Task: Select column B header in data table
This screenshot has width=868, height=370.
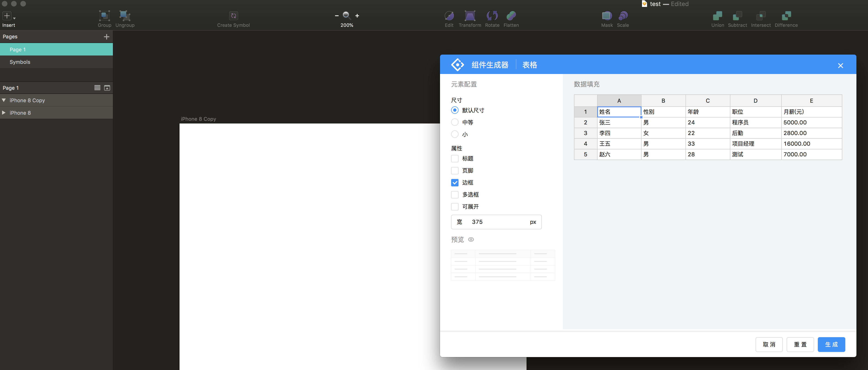Action: (x=663, y=101)
